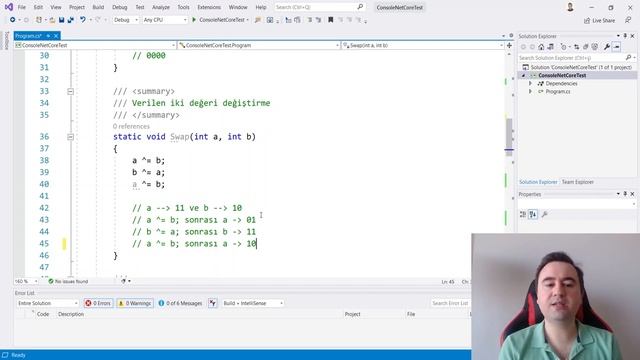
Task: Click the Save Program.cs toolbar icon
Action: 61,20
